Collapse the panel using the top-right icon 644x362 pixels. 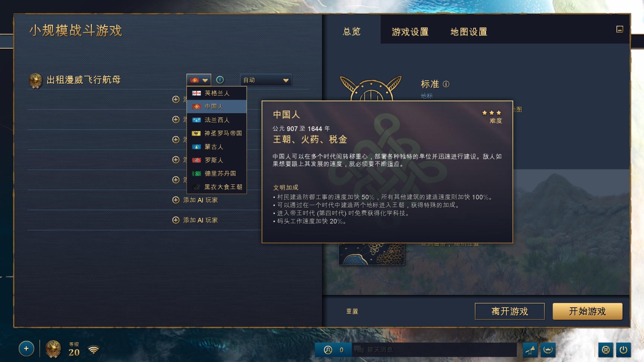[620, 29]
